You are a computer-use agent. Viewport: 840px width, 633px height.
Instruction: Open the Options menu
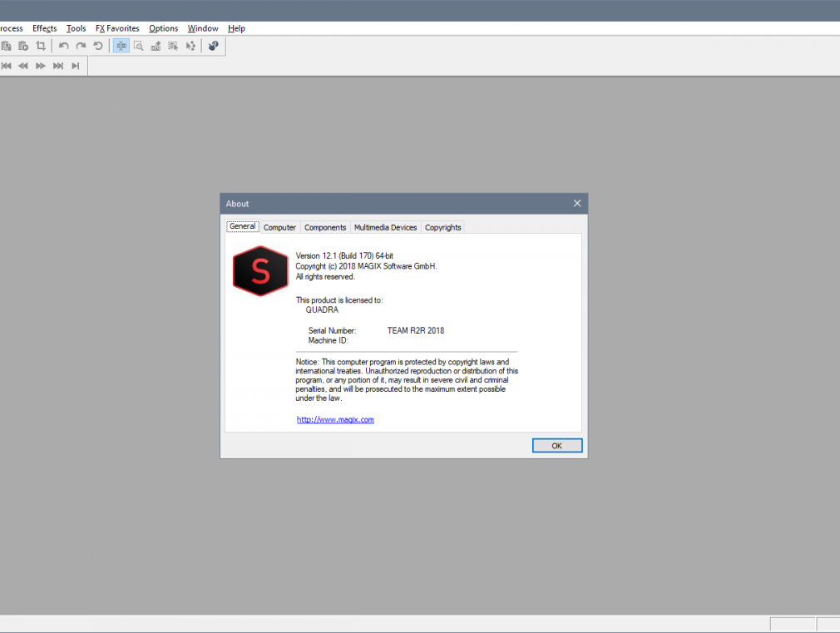coord(163,28)
